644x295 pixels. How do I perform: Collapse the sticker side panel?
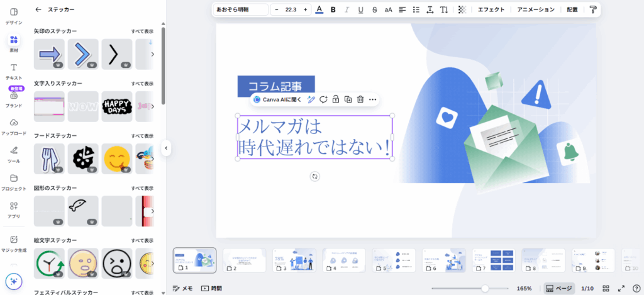(x=166, y=148)
